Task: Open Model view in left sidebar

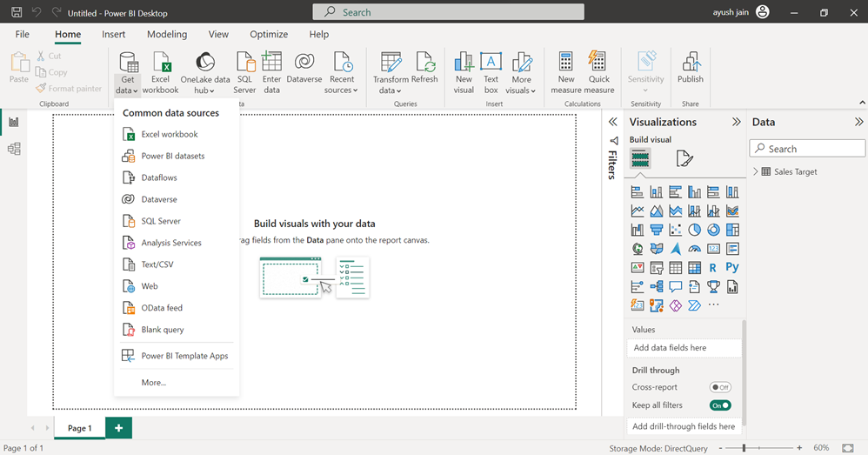Action: click(14, 149)
